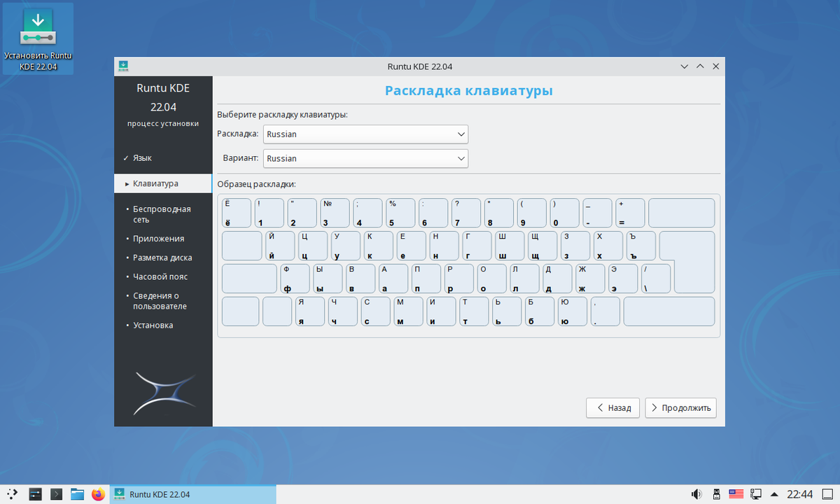Open the system settings icon in the taskbar
The width and height of the screenshot is (840, 504).
[x=36, y=494]
